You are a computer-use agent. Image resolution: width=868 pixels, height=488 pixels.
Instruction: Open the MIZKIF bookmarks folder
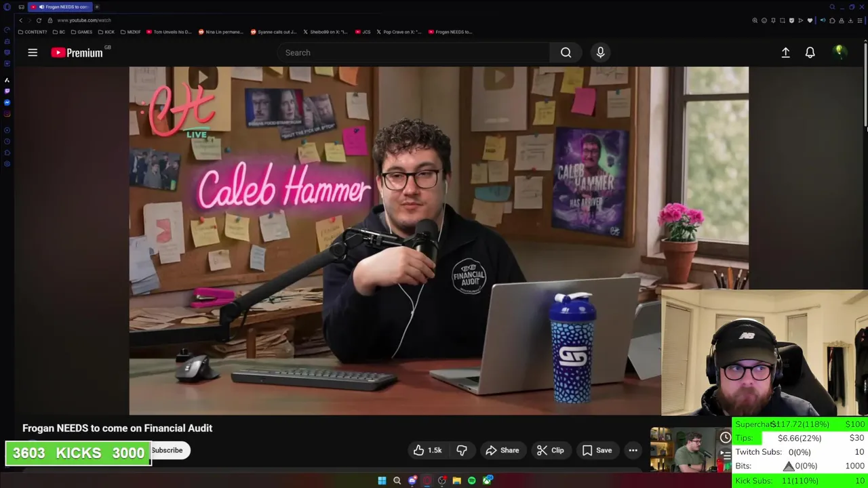[131, 32]
